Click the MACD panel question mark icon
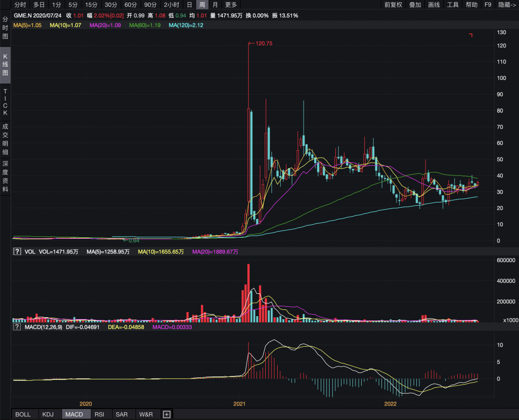The height and width of the screenshot is (420, 519). (x=17, y=328)
